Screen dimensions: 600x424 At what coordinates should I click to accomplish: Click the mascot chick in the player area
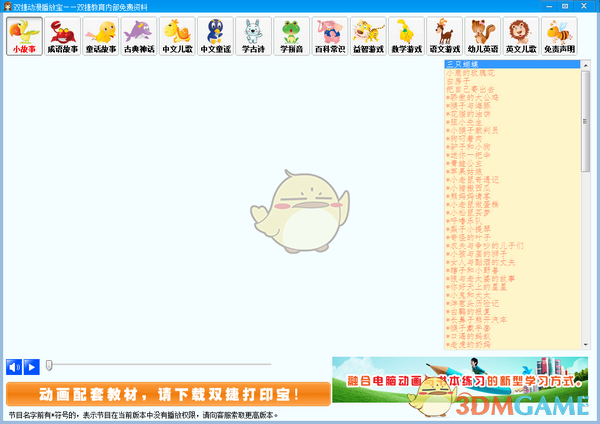(300, 211)
